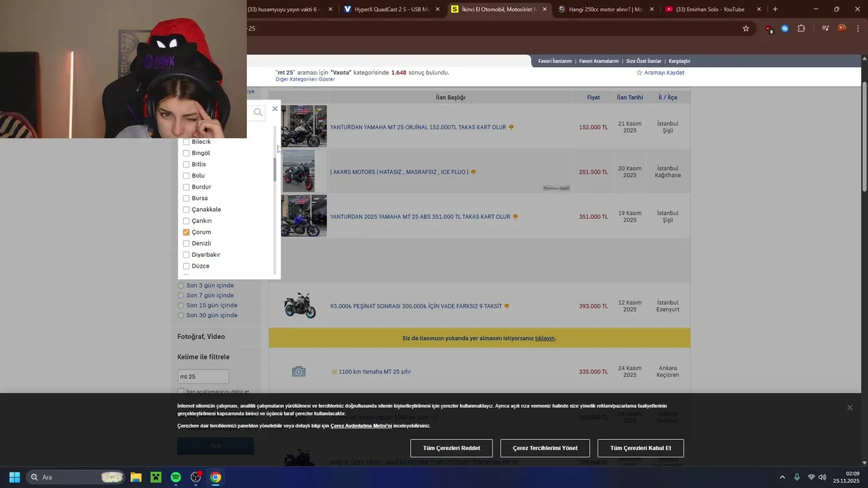Switch to the husamyuyu yayın vakti tab
The height and width of the screenshot is (488, 868).
click(x=291, y=9)
